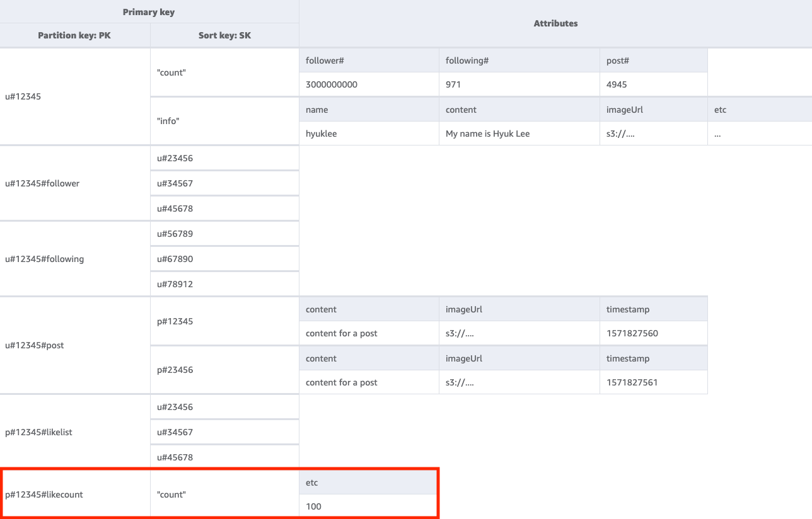
Task: Select the Attributes column header
Action: coord(555,23)
